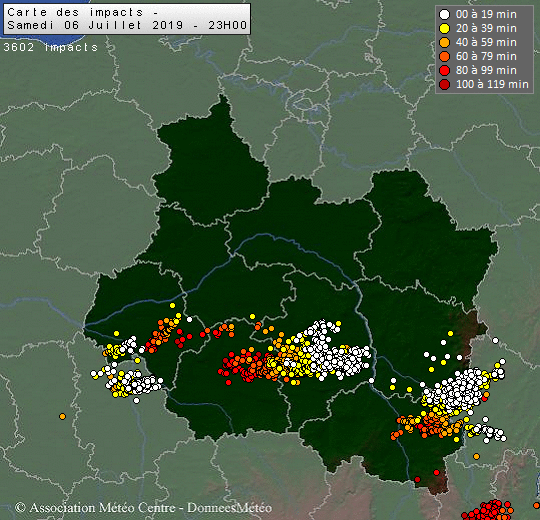Screen dimensions: 540x520
Task: Click the date 'Samedi 06 Juillet 2019 - 23H00'
Action: click(127, 25)
